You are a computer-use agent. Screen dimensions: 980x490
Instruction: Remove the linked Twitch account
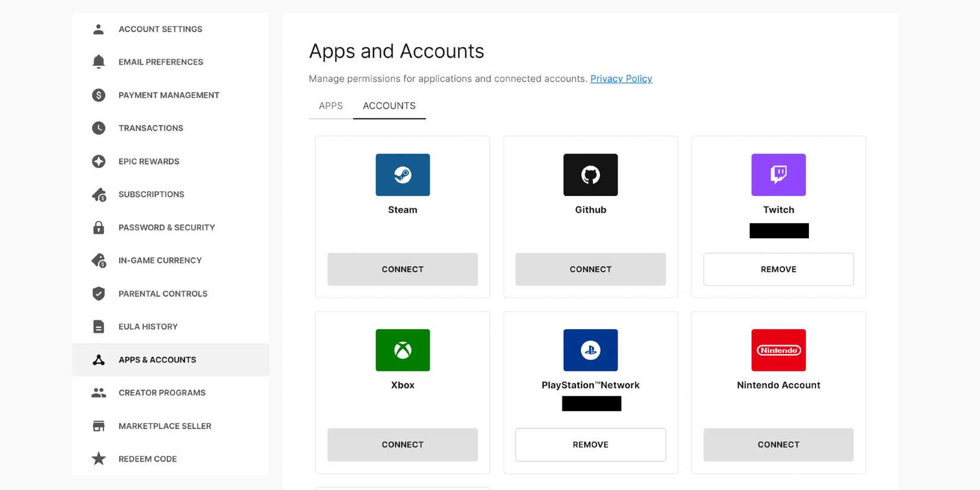pyautogui.click(x=779, y=269)
